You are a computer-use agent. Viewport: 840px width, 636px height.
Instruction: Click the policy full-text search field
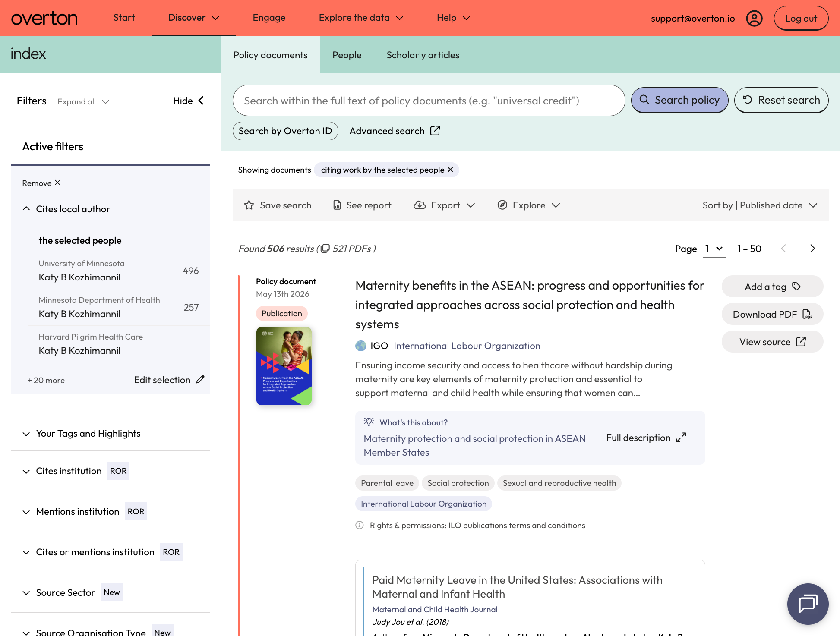429,100
